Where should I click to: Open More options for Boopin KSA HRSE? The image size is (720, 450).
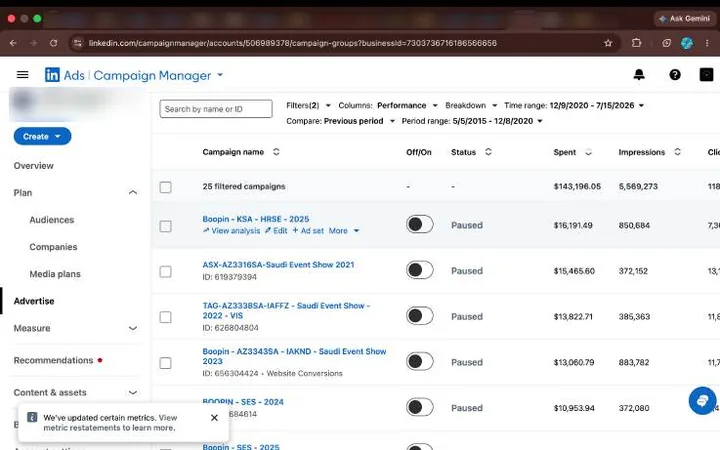(343, 231)
